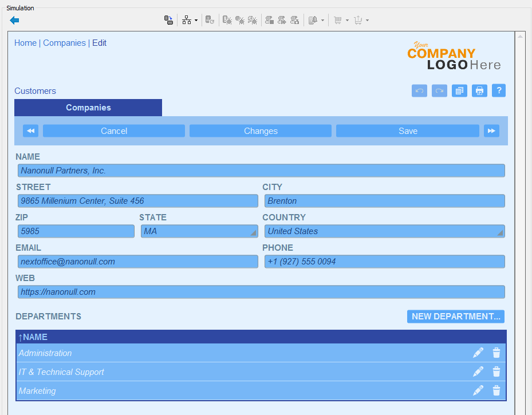This screenshot has height=415, width=532.
Task: Click the undo arrow icon
Action: point(419,90)
